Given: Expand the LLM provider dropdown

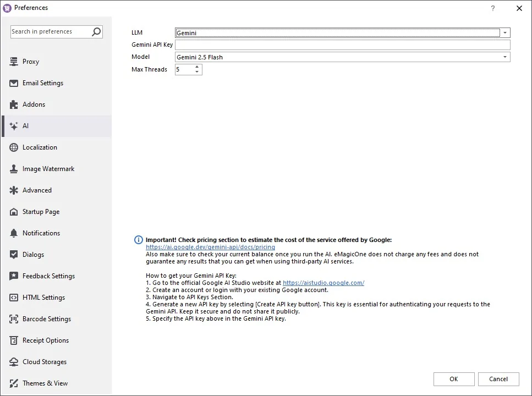Looking at the screenshot, I should [505, 33].
